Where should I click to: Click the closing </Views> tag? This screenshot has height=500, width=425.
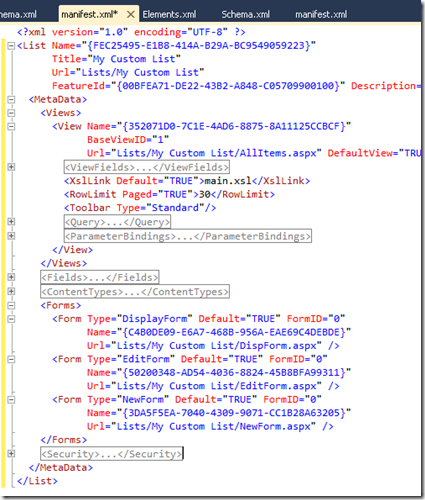click(x=64, y=263)
